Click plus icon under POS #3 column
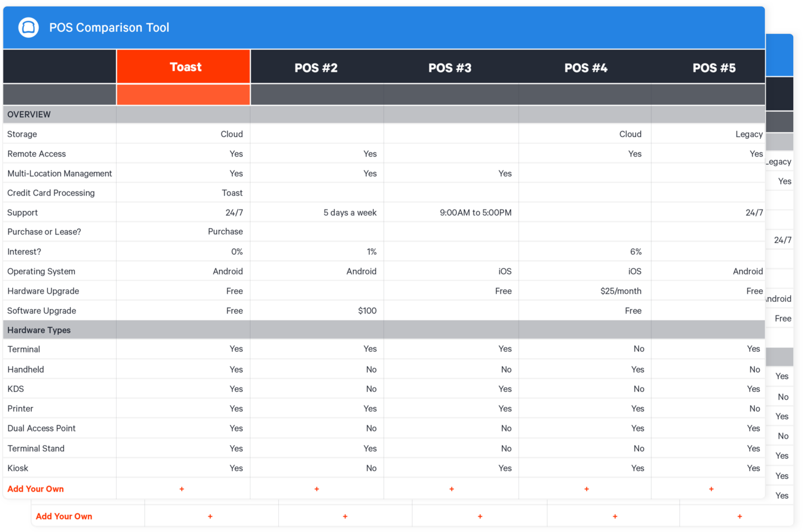 452,489
